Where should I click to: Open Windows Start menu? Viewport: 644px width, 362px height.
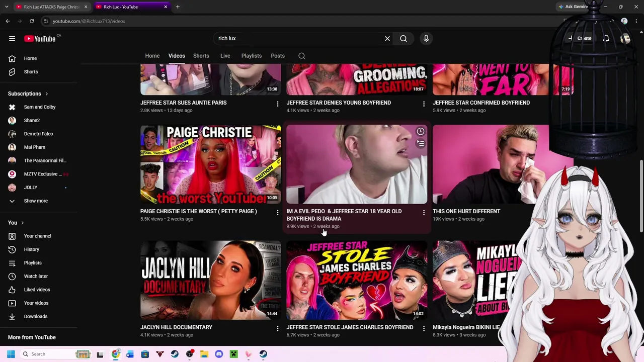click(x=11, y=354)
